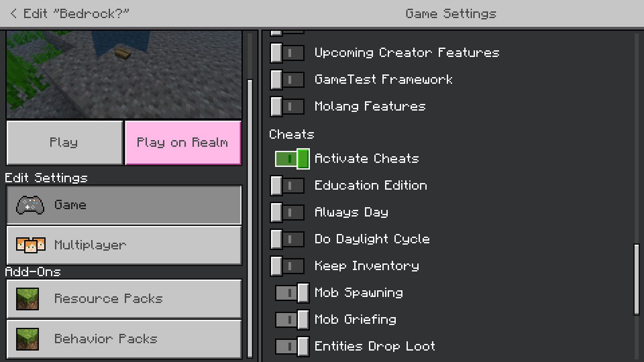Click the Resource Packs grass block icon
Screen dimensions: 644x362
pyautogui.click(x=28, y=298)
